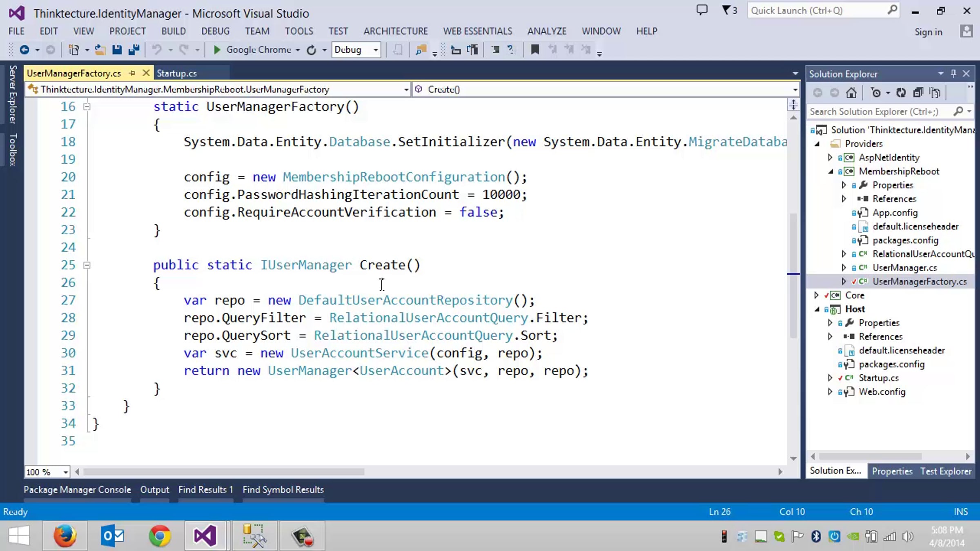Open Outlook from the taskbar
This screenshot has height=551, width=980.
click(x=112, y=535)
